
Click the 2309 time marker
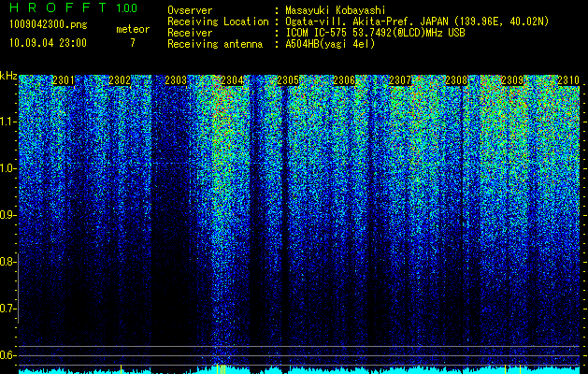(x=512, y=80)
